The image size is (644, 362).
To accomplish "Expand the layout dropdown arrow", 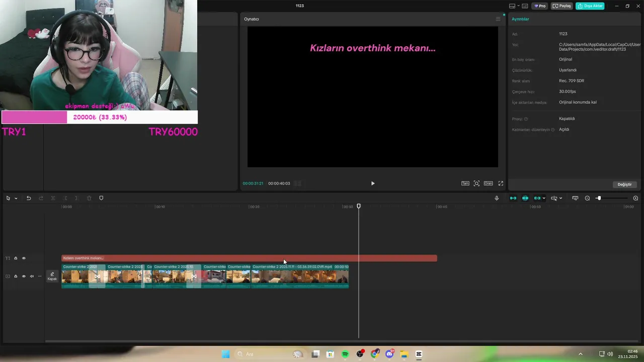I will click(518, 6).
